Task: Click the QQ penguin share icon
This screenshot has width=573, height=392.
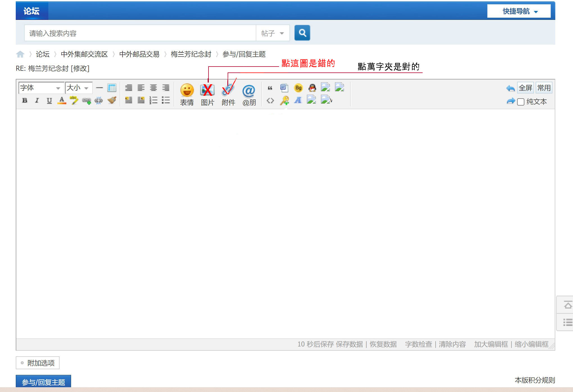Action: click(312, 88)
